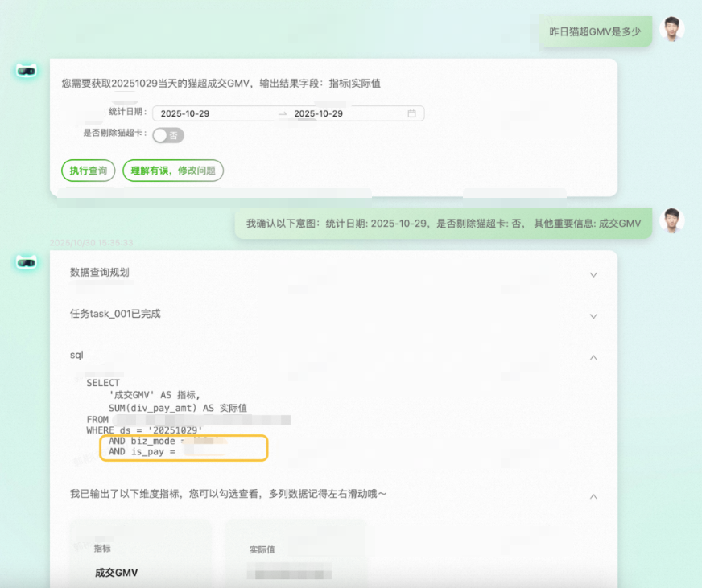
Task: Open the calendar icon in the date range field
Action: tap(413, 113)
